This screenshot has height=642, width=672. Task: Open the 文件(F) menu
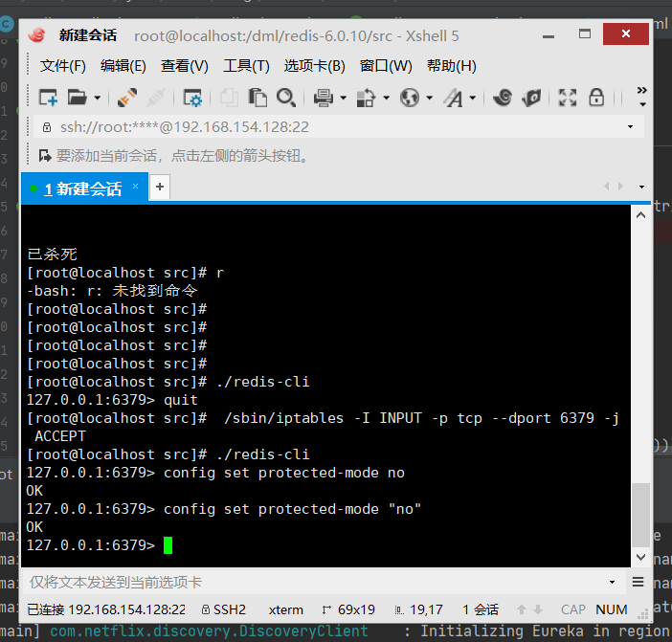(x=63, y=66)
